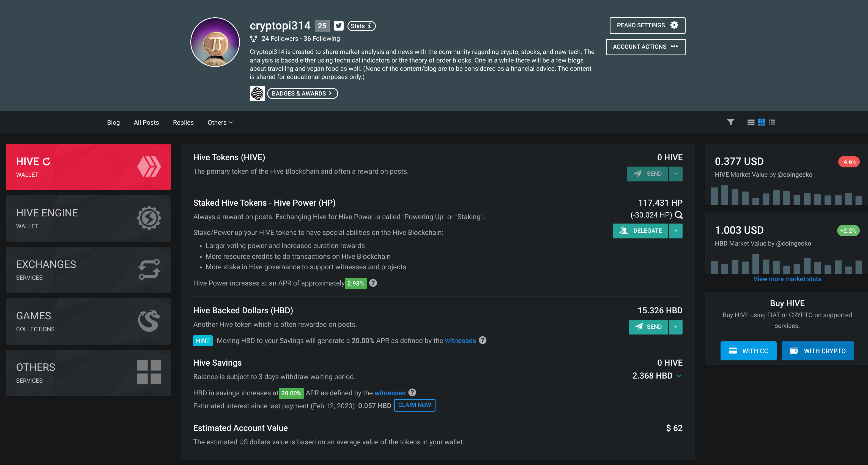Send HIVE tokens with the Send button
Image resolution: width=868 pixels, height=465 pixels.
(647, 174)
